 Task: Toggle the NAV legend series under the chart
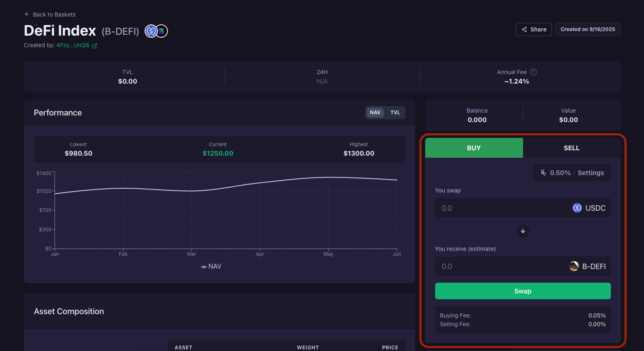coord(211,267)
